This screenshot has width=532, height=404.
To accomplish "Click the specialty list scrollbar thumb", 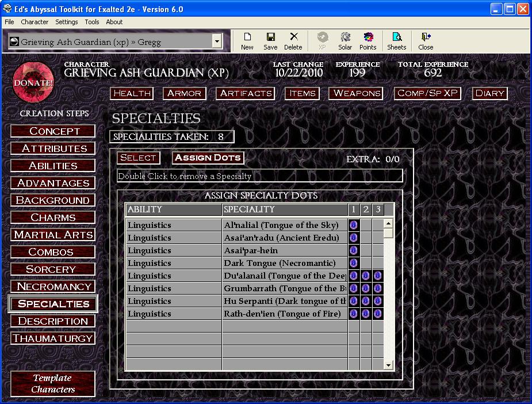I will click(388, 233).
